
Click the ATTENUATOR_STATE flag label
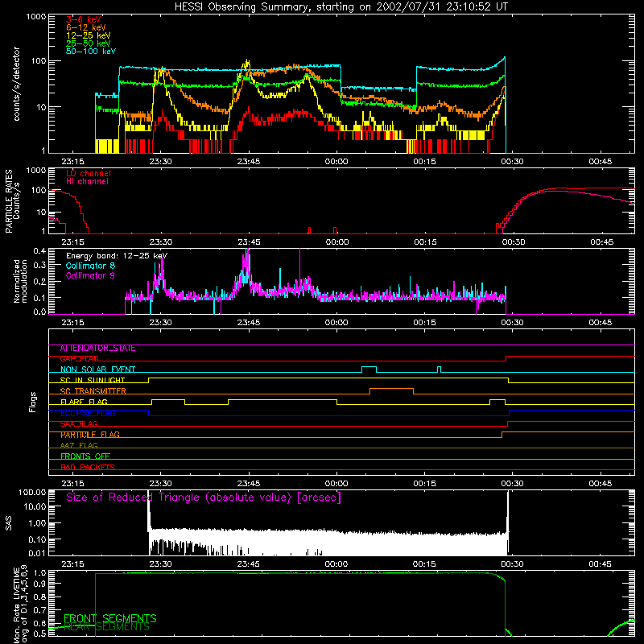(97, 349)
